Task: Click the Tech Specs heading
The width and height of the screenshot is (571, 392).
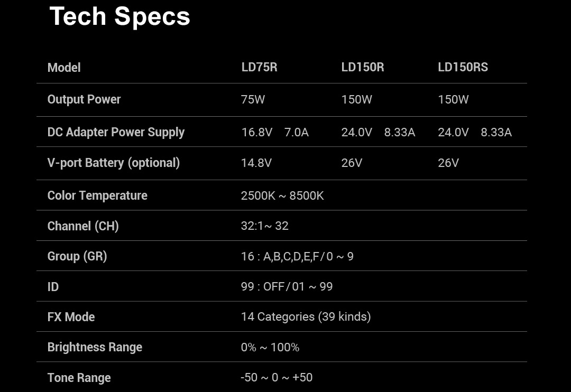Action: click(119, 16)
